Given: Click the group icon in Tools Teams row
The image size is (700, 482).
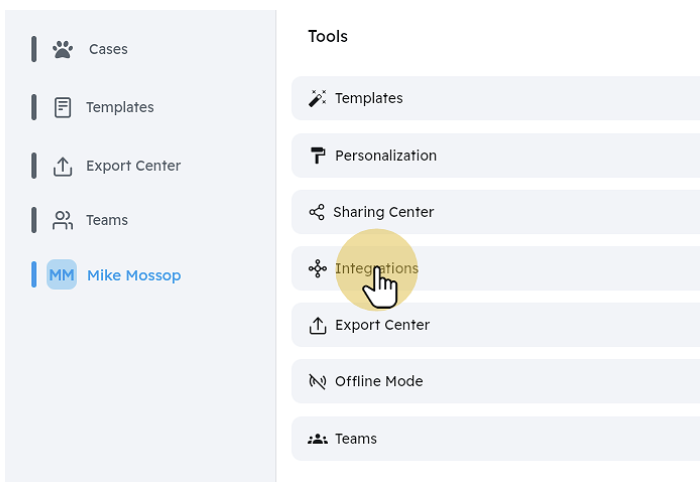Looking at the screenshot, I should (317, 439).
